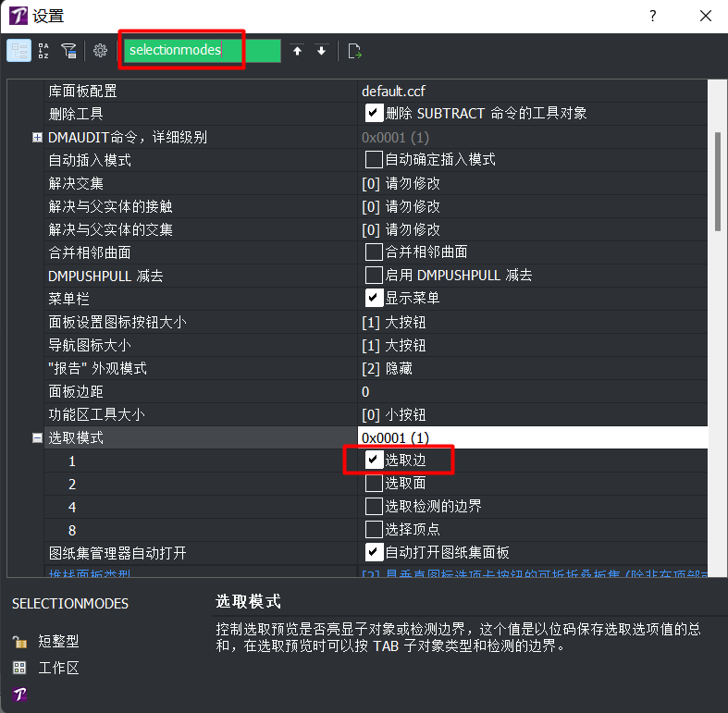Expand the DMAUDIT命令 tree node
Viewport: 728px width, 713px height.
[37, 138]
